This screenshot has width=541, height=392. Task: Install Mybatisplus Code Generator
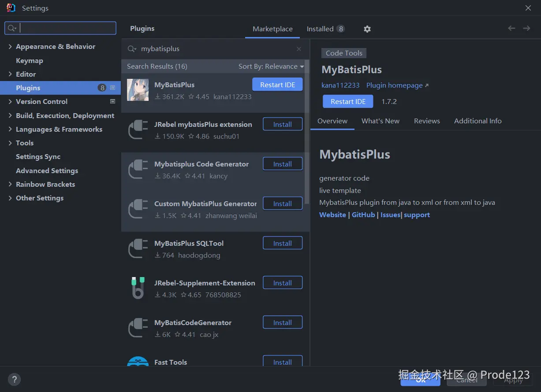[283, 164]
